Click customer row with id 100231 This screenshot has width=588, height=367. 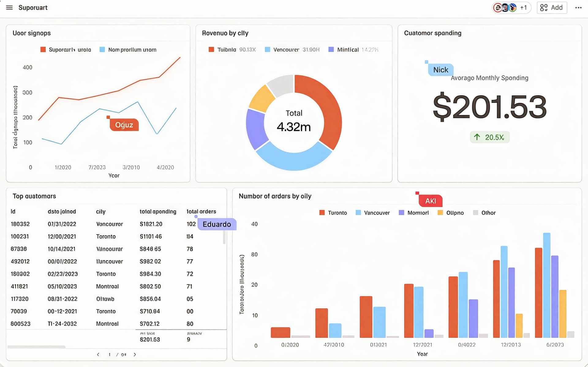point(20,237)
